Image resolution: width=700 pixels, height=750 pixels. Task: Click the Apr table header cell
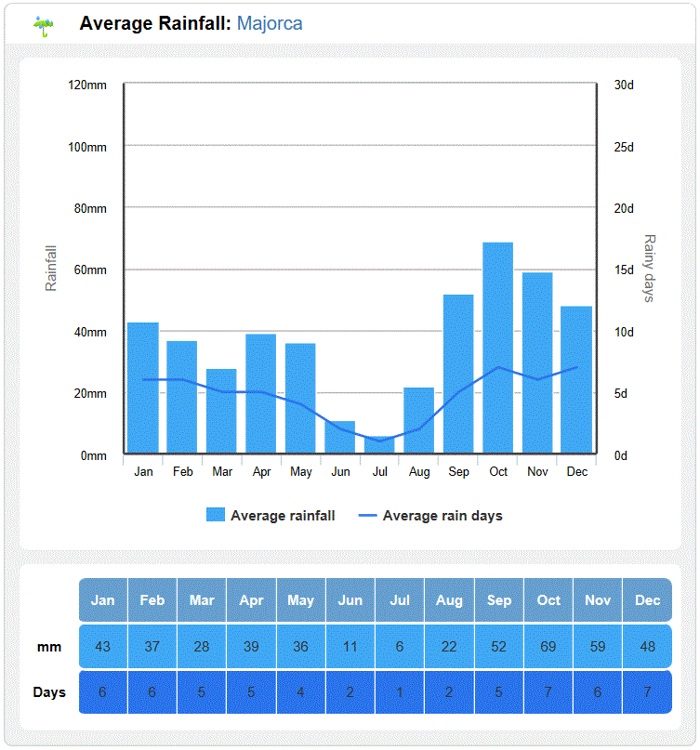point(251,599)
